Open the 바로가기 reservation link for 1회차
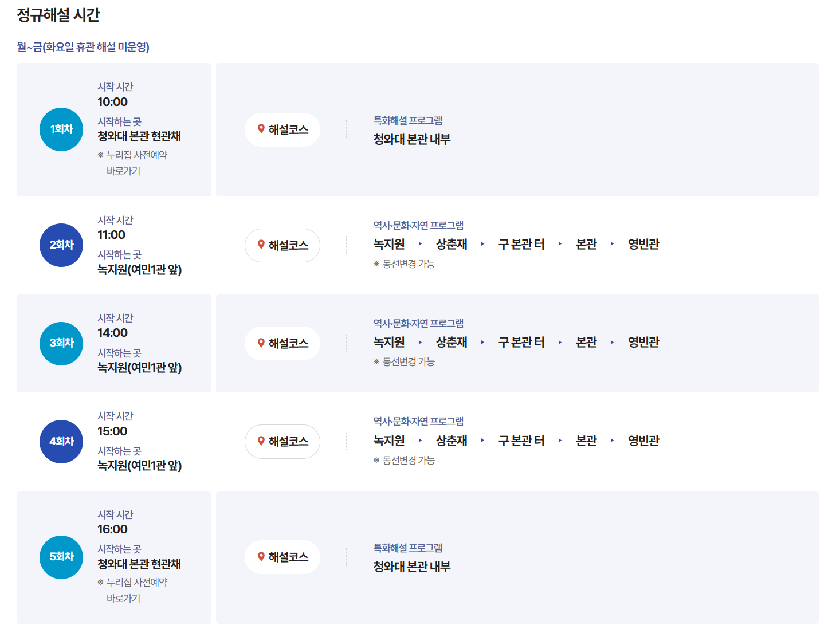Viewport: 840px width, 633px height. [x=125, y=171]
